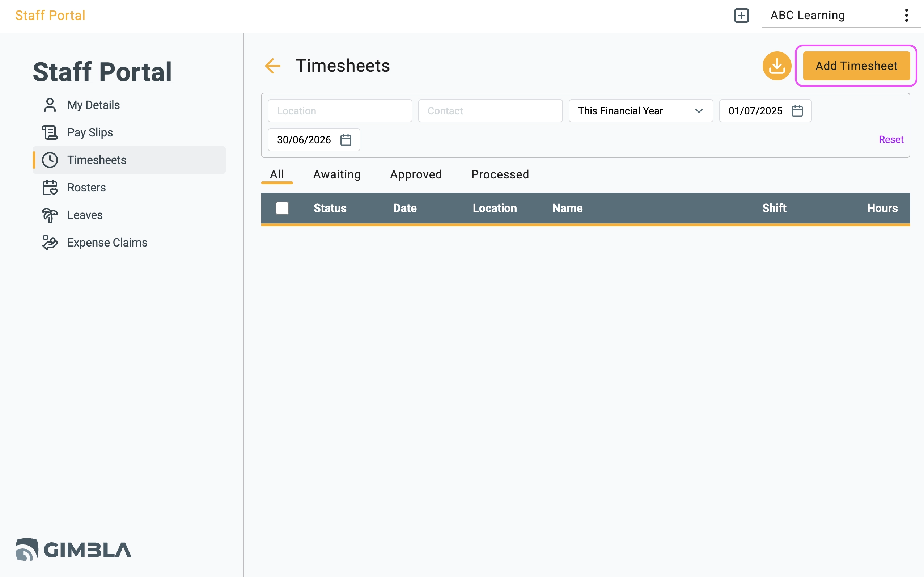Open calendar picker for 01/07/2025 date
Image resolution: width=924 pixels, height=577 pixels.
pos(797,111)
